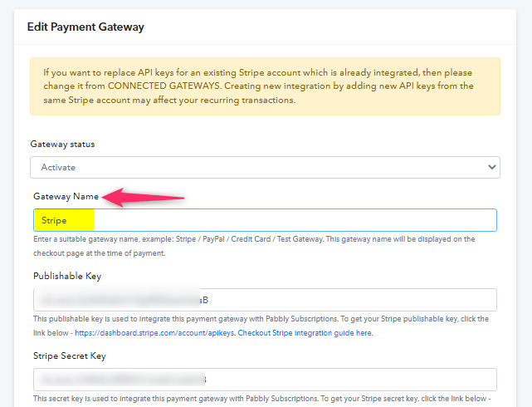Image resolution: width=532 pixels, height=407 pixels.
Task: Focus the Gateway Name input field
Action: (265, 220)
